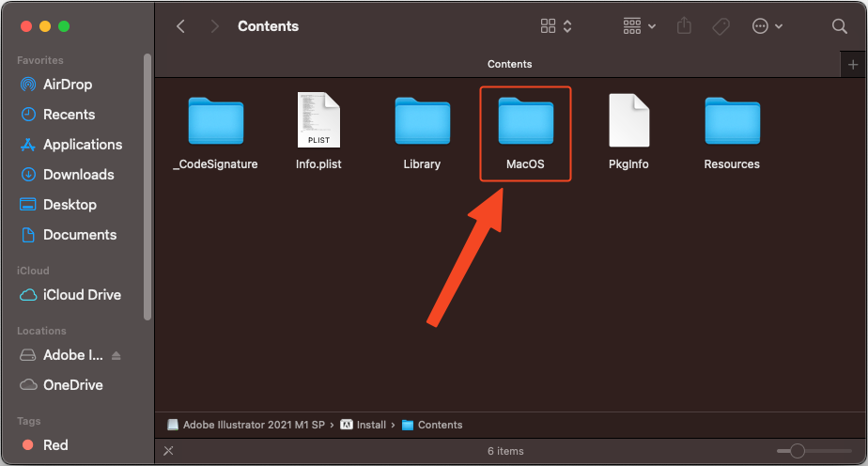Switch icon view mode selector
Viewport: 868px width, 466px height.
pos(557,26)
